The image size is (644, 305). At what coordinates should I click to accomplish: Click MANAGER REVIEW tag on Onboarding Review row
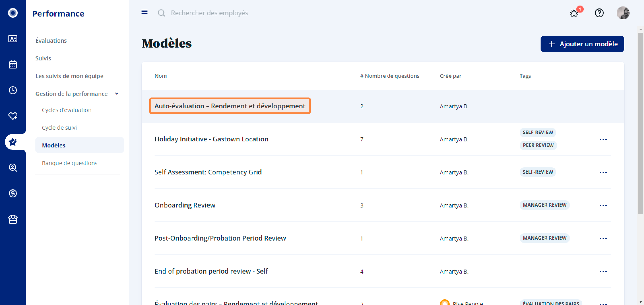coord(545,205)
